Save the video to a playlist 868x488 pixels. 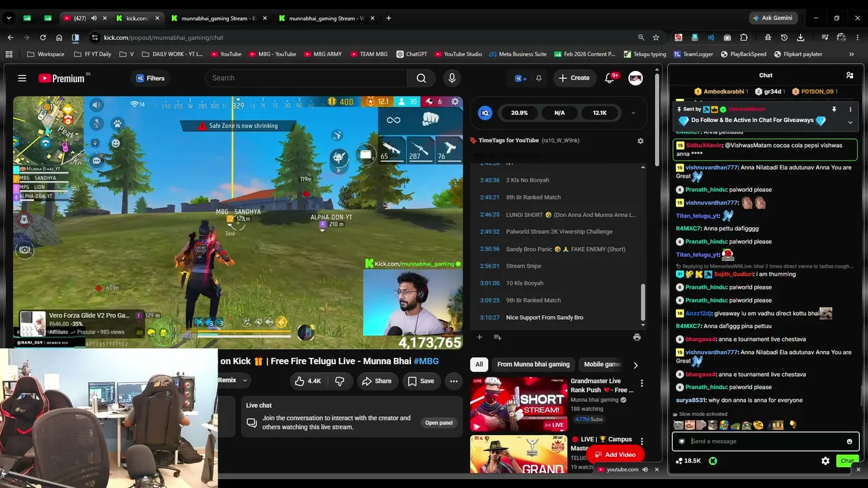point(420,381)
